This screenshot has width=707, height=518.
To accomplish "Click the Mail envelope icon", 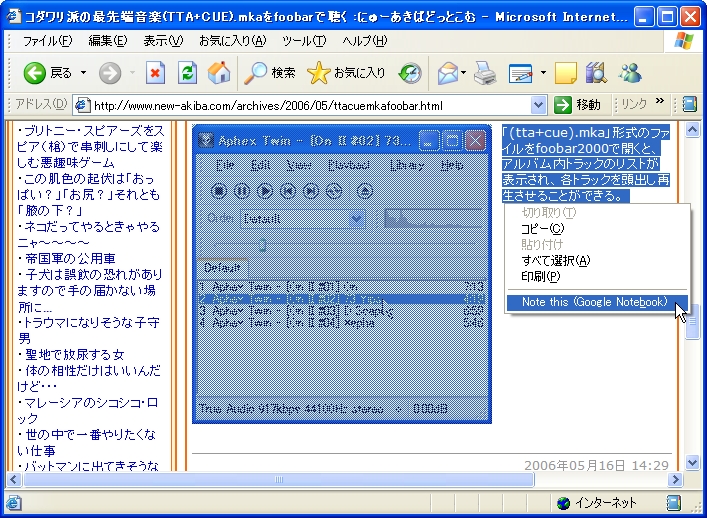I will (447, 73).
